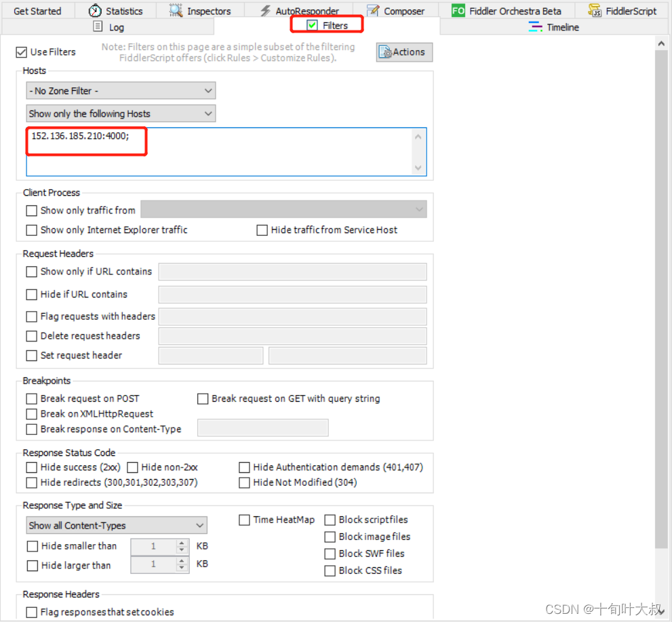The image size is (672, 622).
Task: Click the Log document icon
Action: [98, 26]
